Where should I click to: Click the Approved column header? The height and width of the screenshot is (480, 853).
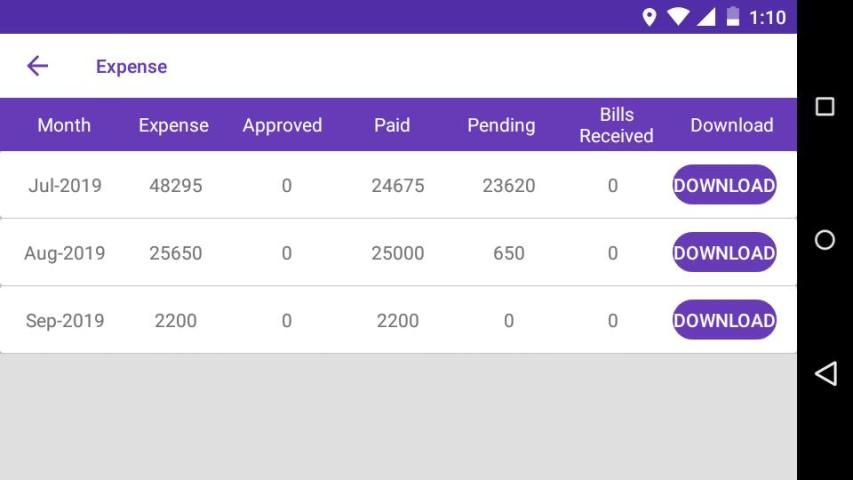(282, 125)
